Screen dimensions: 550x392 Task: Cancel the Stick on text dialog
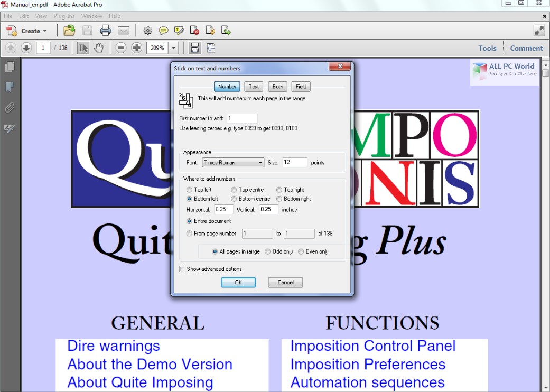(285, 282)
